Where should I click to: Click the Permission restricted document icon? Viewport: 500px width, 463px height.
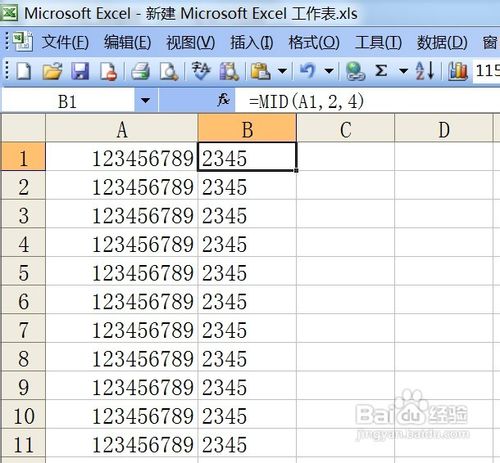(x=108, y=71)
